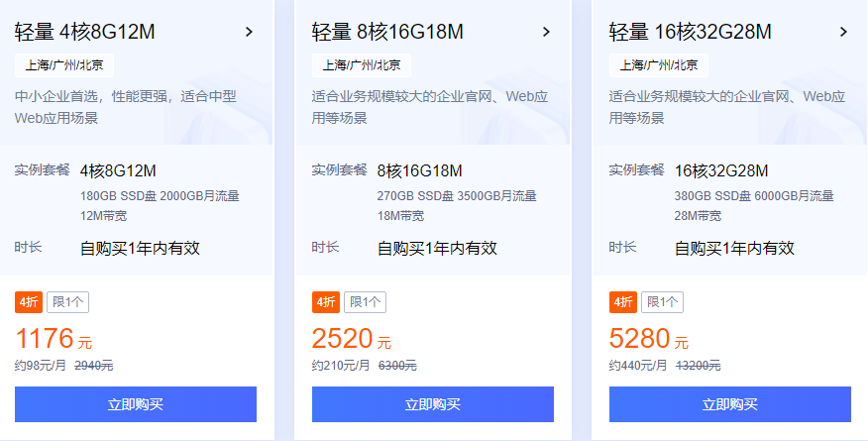Open the 轻量 4核8G12M title link

85,32
